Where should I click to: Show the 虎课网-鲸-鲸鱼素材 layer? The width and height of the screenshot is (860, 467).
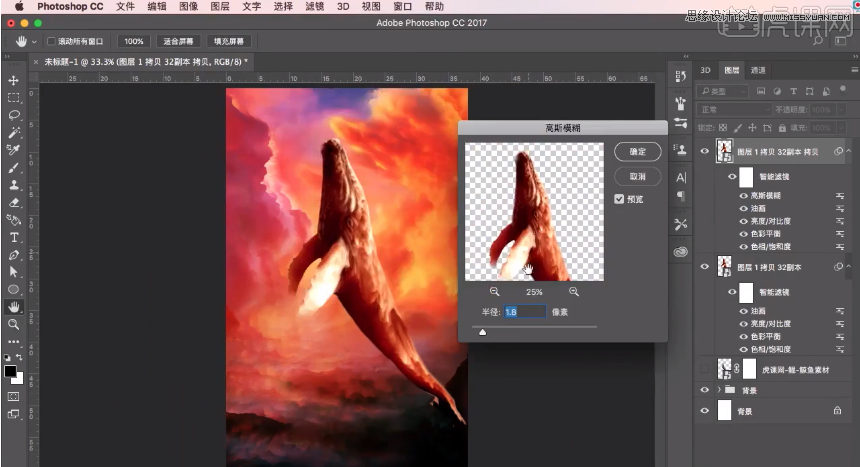(705, 369)
